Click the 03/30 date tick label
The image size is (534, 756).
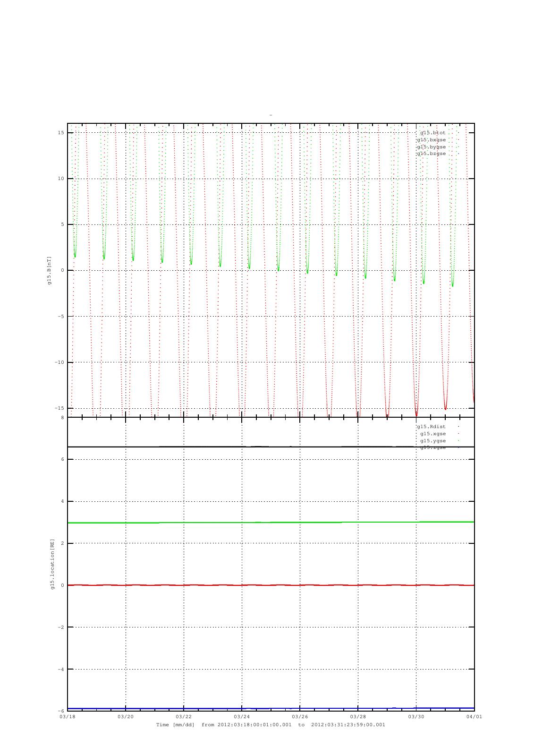416,717
